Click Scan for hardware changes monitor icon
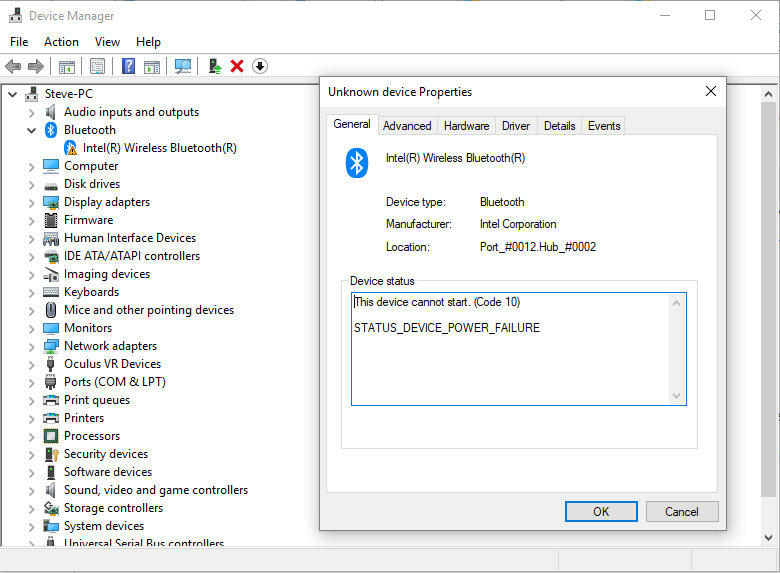The image size is (780, 573). click(183, 66)
